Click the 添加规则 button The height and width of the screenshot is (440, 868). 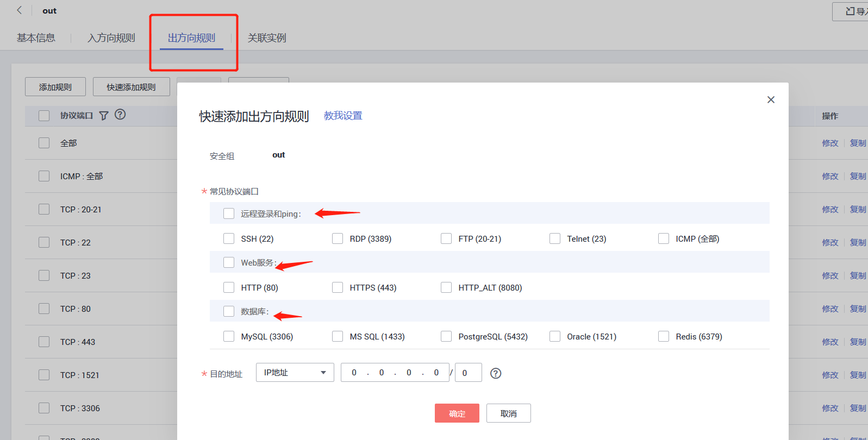point(55,87)
